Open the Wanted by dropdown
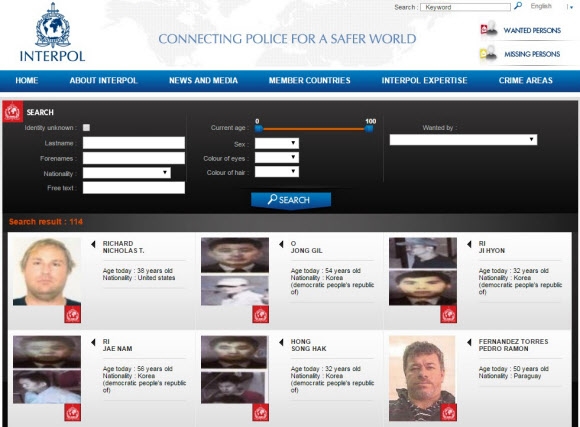Image resolution: width=580 pixels, height=427 pixels. [463, 139]
